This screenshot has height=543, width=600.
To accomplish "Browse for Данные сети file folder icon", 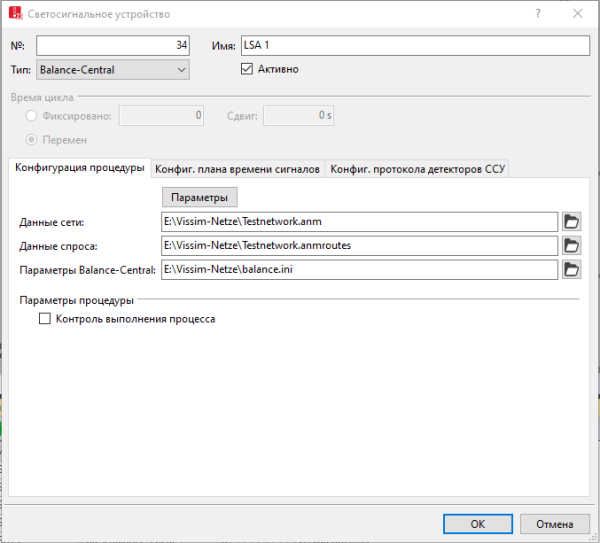I will [x=571, y=221].
